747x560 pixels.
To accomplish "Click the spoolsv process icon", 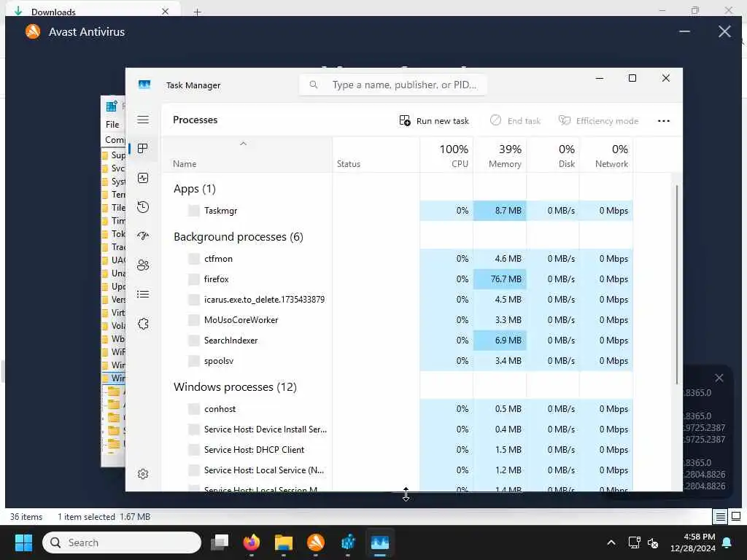I will [194, 361].
